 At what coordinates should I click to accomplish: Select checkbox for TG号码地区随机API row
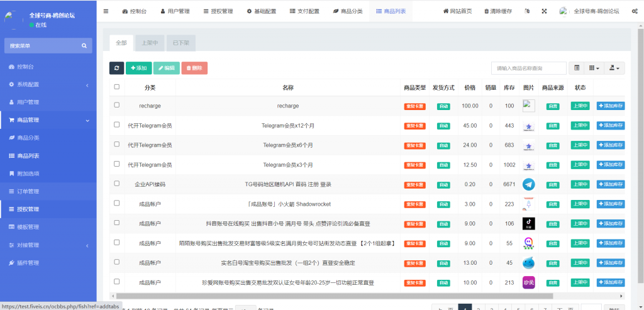coord(116,183)
